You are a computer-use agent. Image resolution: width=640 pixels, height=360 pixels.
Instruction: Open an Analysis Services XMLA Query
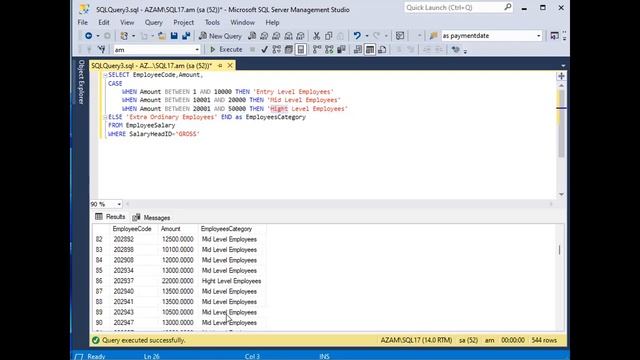pos(289,36)
